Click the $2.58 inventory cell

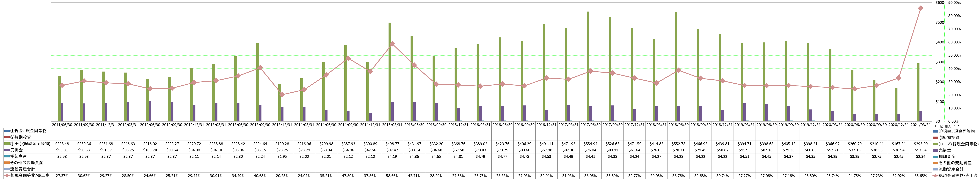coord(62,156)
